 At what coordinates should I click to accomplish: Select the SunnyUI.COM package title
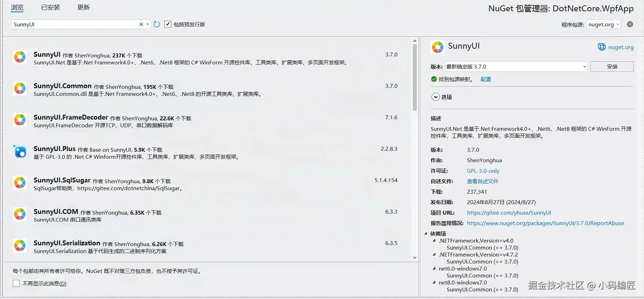click(56, 211)
